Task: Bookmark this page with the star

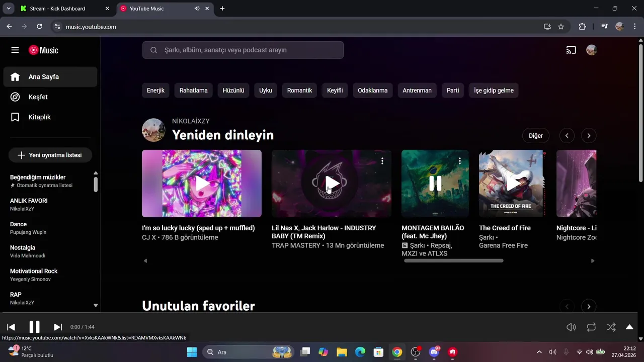Action: [x=561, y=27]
